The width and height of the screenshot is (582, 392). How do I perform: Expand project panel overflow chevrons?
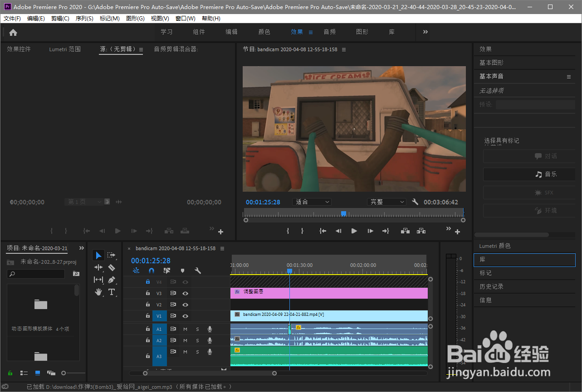(x=82, y=248)
